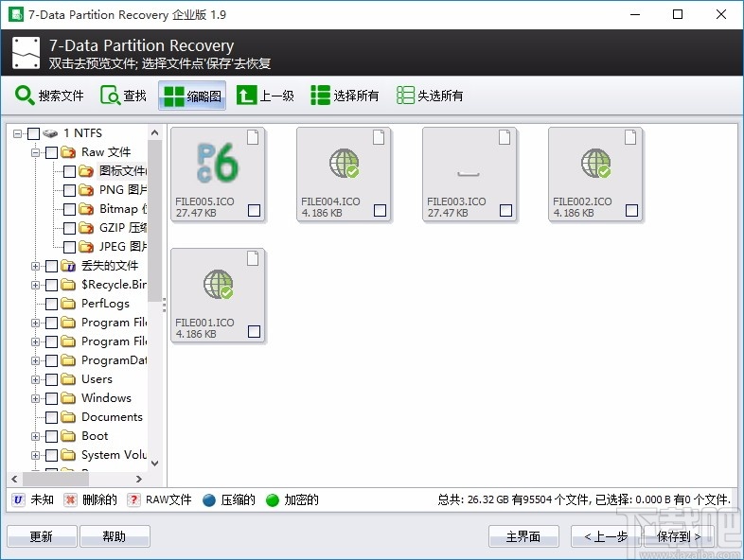Collapse the 1 NTFS tree node
Screen dimensions: 744x560
pos(17,133)
